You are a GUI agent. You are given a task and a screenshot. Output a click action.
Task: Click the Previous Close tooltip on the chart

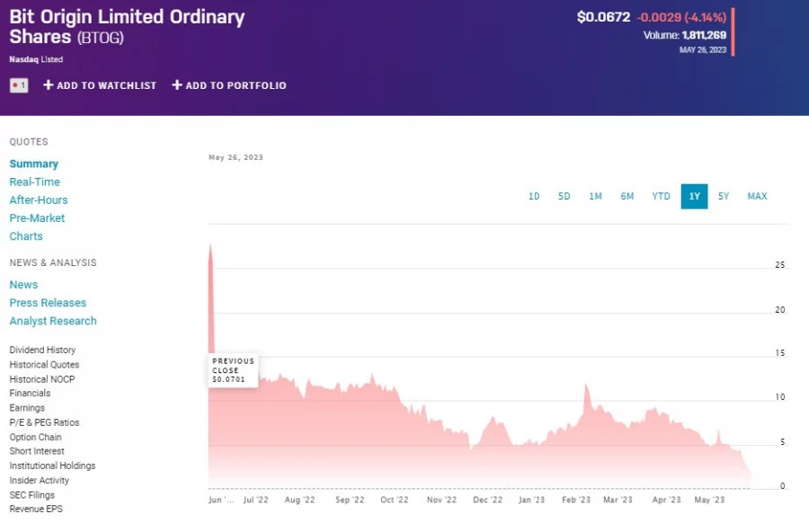coord(233,370)
